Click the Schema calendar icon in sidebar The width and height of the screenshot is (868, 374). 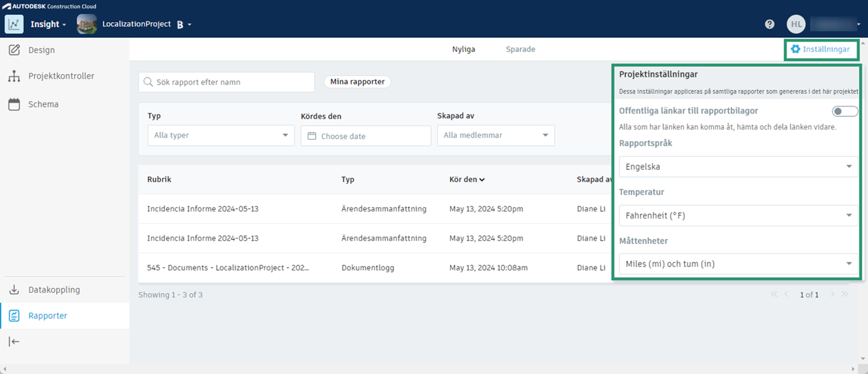click(14, 104)
